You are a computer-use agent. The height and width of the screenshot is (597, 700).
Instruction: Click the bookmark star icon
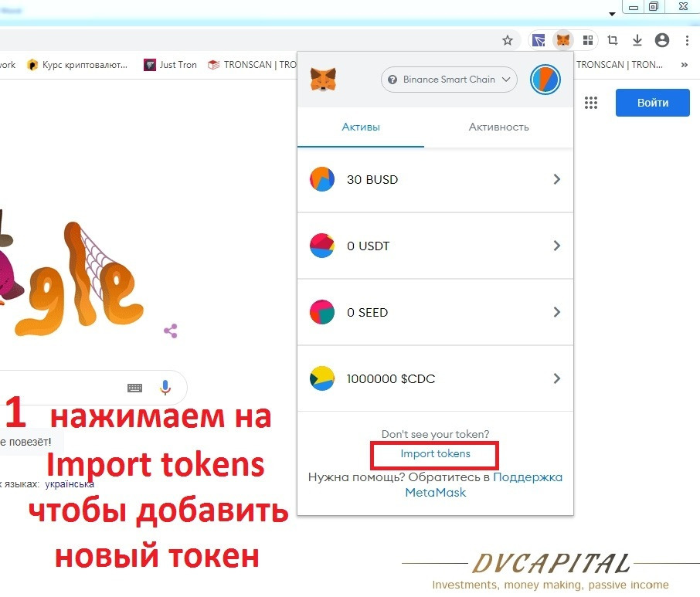coord(507,41)
